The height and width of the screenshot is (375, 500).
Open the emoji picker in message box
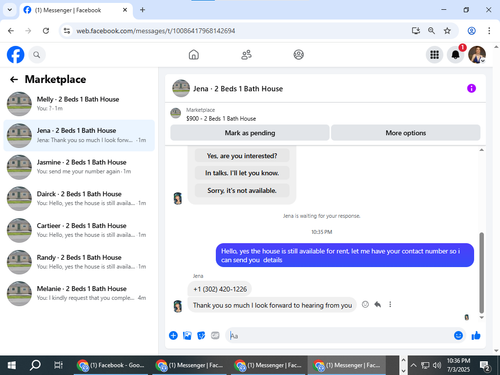pos(458,335)
